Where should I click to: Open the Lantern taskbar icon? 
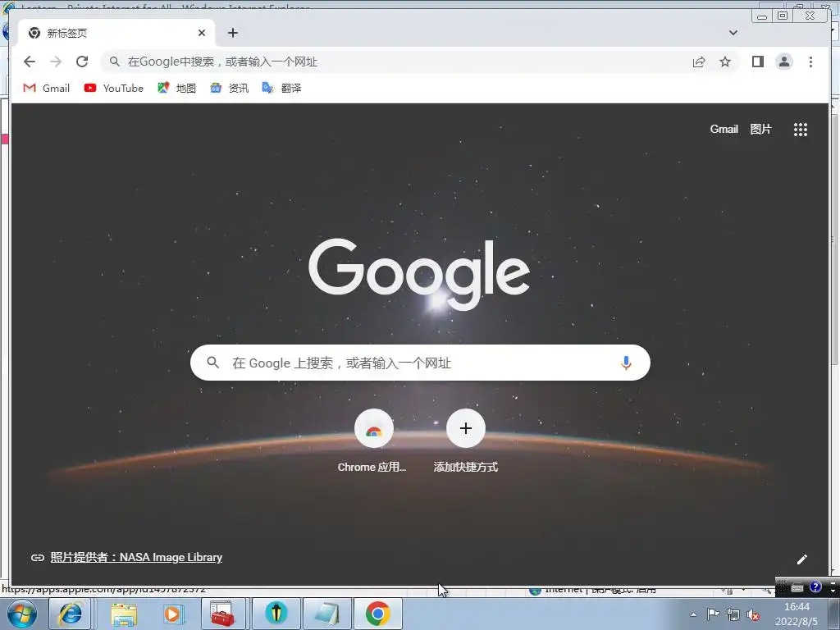pos(276,614)
